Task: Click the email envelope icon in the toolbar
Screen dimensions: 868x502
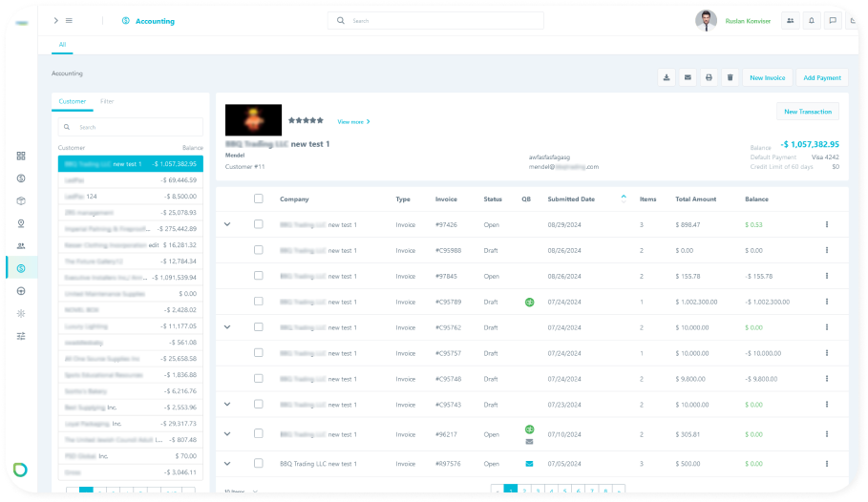Action: point(687,77)
